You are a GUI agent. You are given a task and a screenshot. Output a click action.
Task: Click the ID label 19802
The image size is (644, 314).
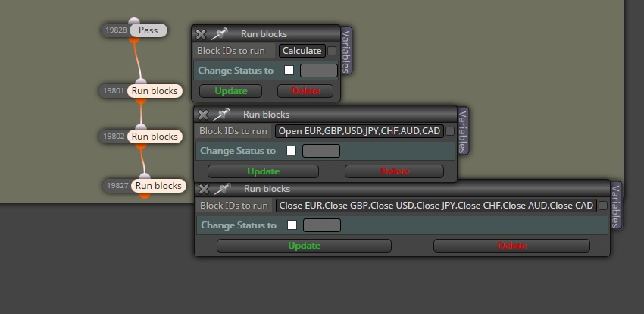pyautogui.click(x=114, y=137)
